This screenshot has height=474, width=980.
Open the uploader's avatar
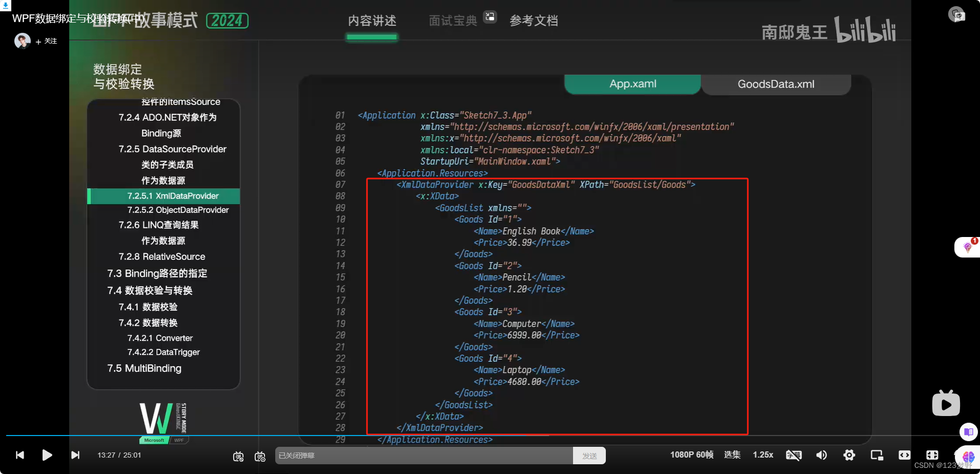23,41
